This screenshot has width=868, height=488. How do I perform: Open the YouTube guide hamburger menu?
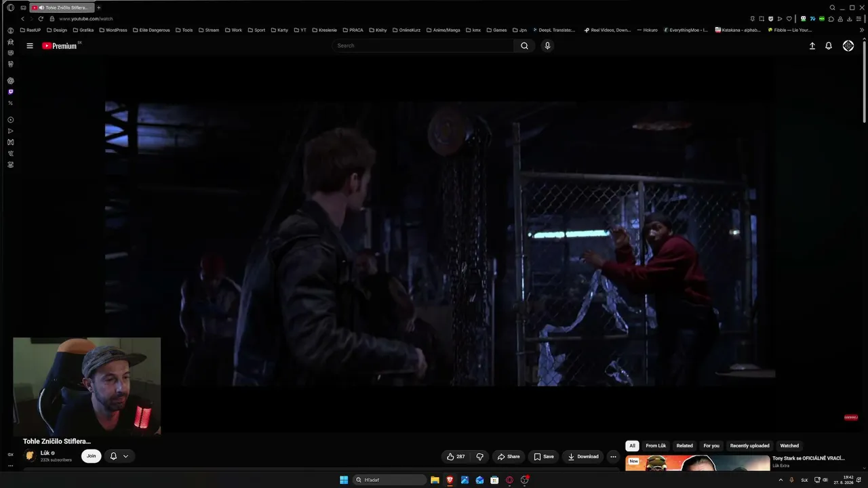click(30, 46)
